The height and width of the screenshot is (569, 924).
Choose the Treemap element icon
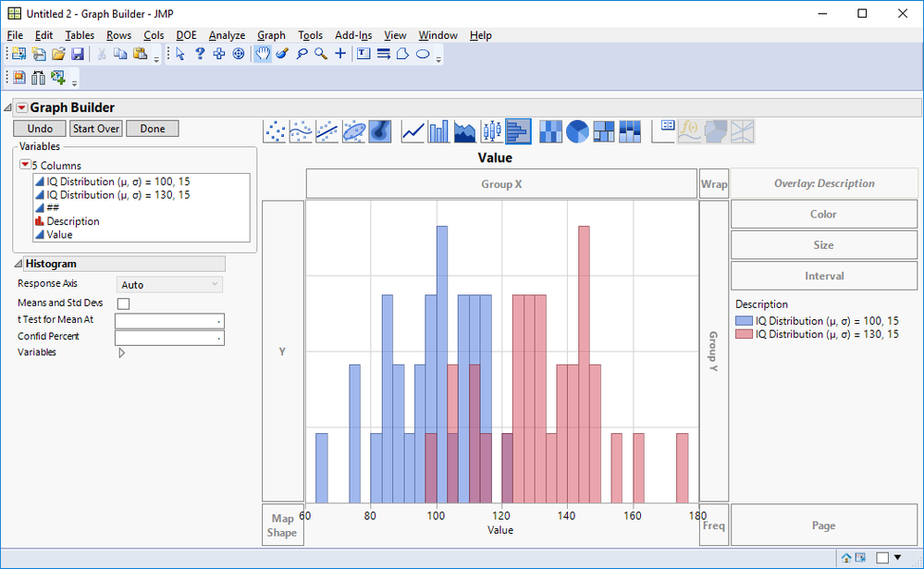603,131
